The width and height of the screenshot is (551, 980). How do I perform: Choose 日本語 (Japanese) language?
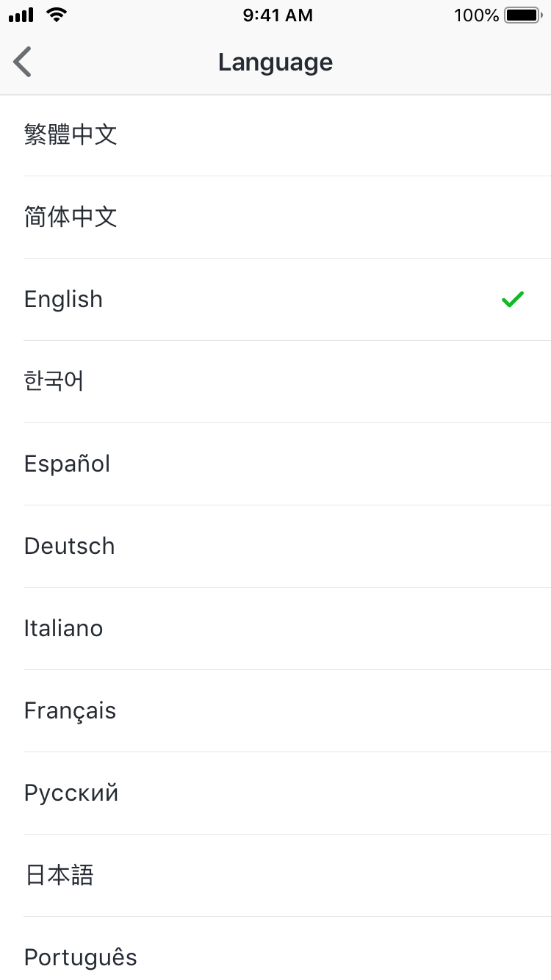60,876
